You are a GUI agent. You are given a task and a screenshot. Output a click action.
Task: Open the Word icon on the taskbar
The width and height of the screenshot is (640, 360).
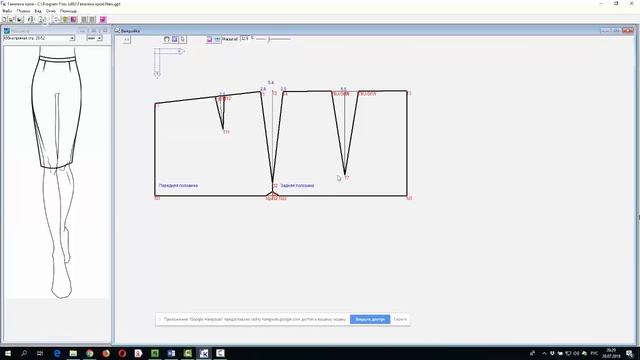pyautogui.click(x=171, y=353)
